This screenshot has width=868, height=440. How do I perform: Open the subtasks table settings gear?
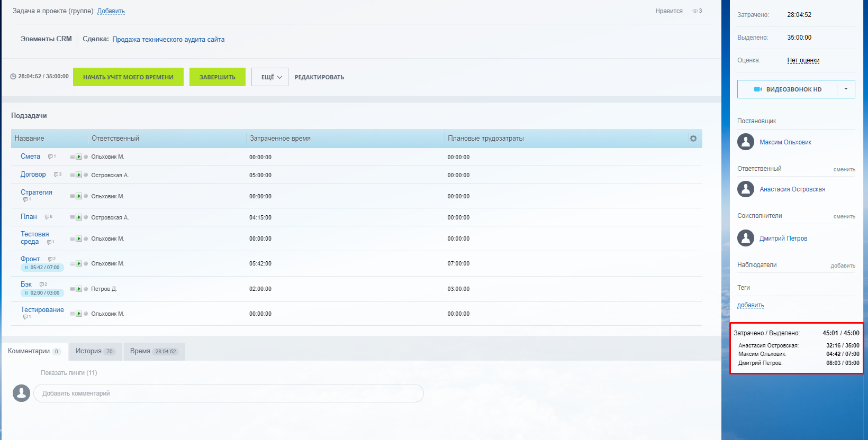(x=693, y=139)
